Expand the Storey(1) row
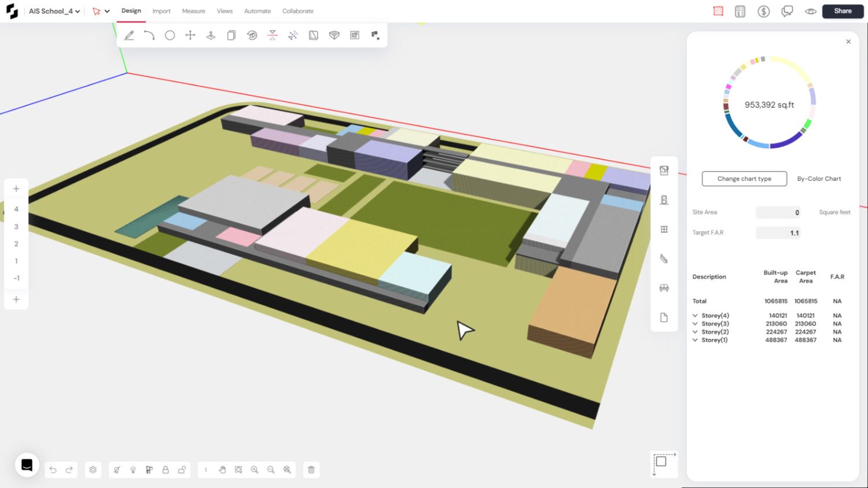This screenshot has height=488, width=868. 695,340
